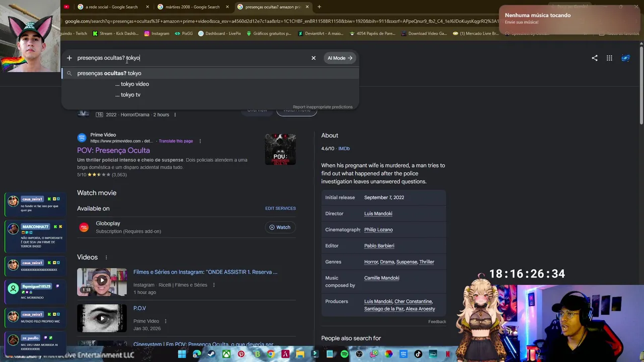Open Google AI Mode
This screenshot has height=362, width=644.
340,58
